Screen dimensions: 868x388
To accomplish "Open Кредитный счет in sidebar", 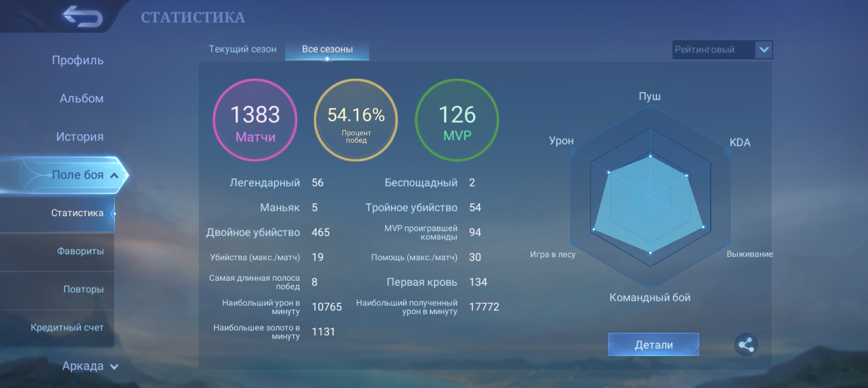I will (x=67, y=328).
